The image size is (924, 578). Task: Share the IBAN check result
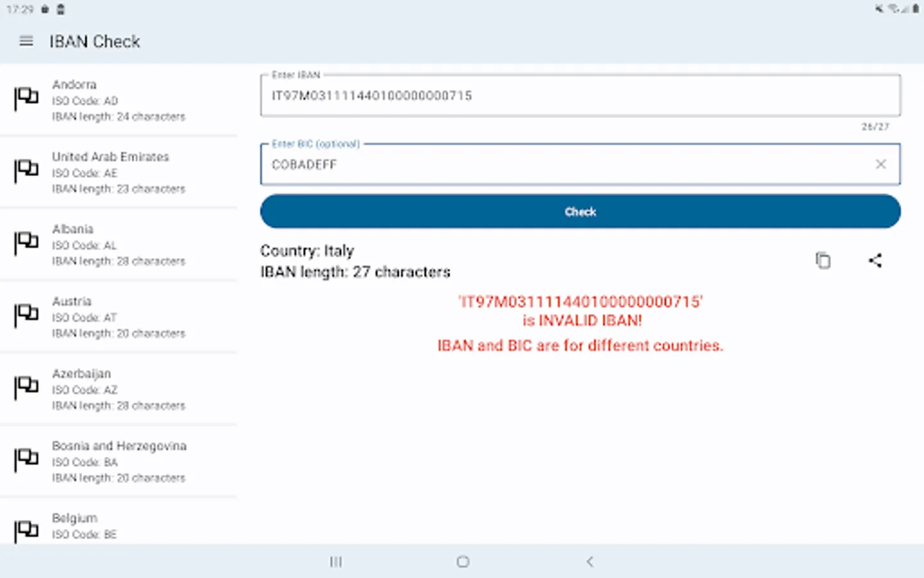875,260
